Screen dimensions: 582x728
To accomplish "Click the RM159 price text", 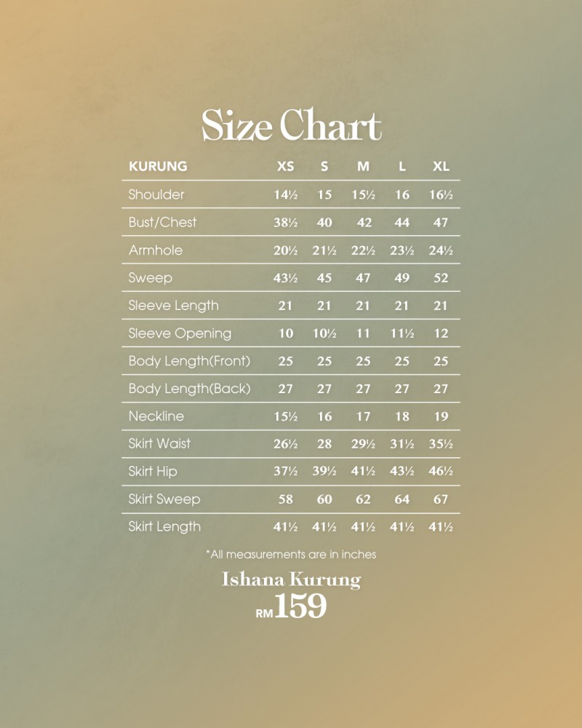I will click(x=291, y=607).
